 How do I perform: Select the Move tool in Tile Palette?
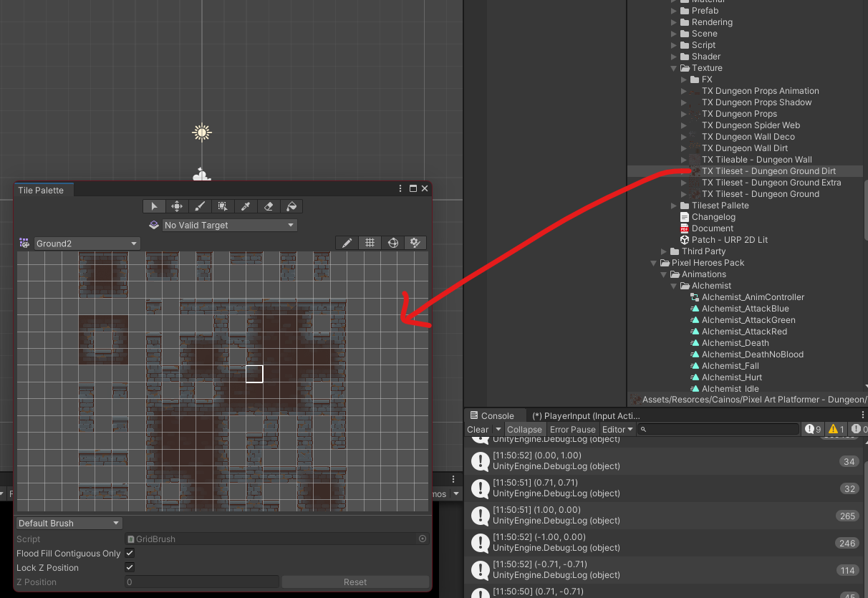(177, 206)
